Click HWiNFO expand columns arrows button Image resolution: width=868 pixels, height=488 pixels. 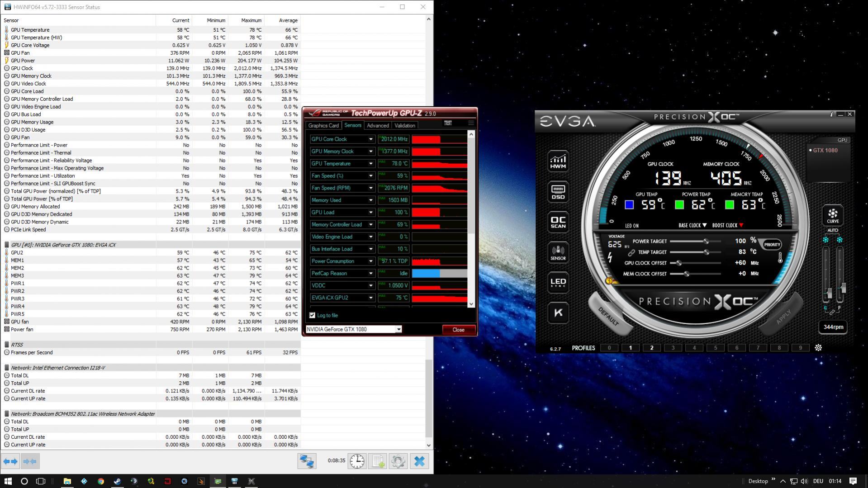(10, 461)
